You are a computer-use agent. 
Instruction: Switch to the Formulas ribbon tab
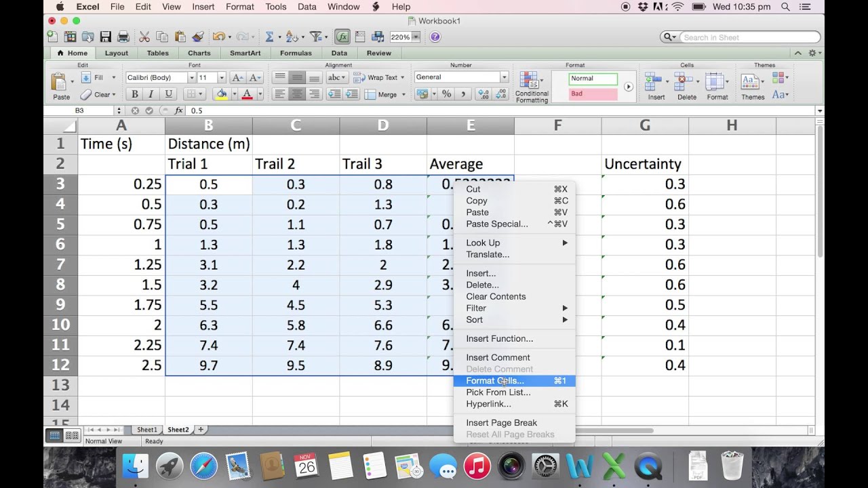[x=296, y=53]
